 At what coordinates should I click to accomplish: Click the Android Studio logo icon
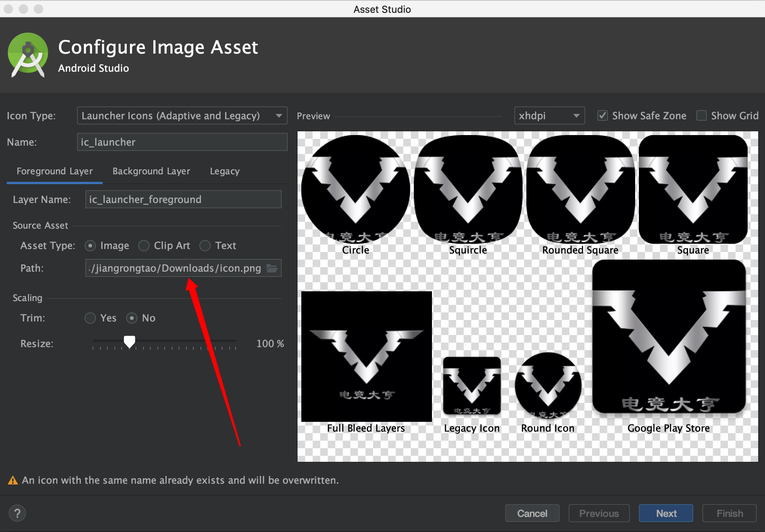tap(28, 55)
